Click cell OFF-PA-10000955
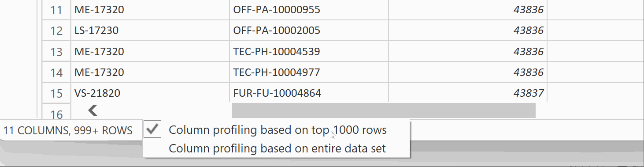The width and height of the screenshot is (644, 167). [x=309, y=10]
